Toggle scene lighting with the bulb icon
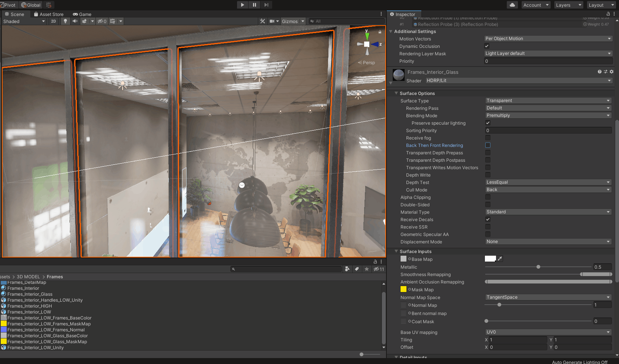Screen dimensions: 619x364 (x=65, y=21)
